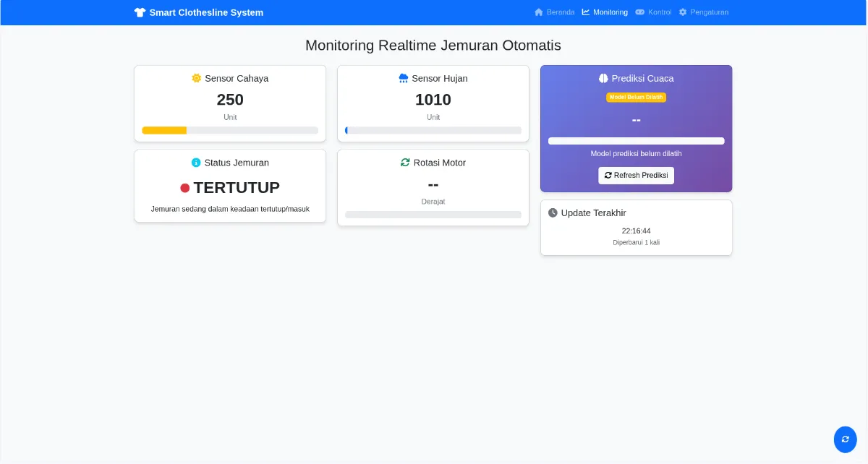Viewport: 868px width, 464px height.
Task: Click the Sensor Hujan progress bar
Action: 433,131
